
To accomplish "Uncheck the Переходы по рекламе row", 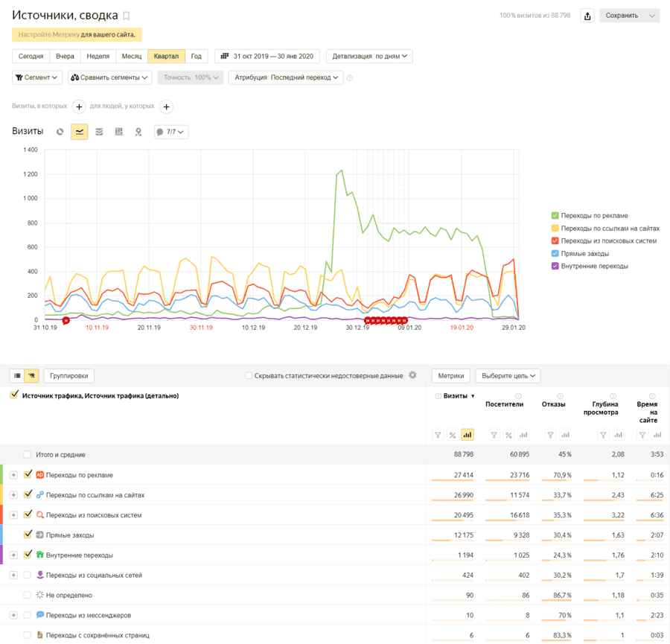I will [28, 474].
